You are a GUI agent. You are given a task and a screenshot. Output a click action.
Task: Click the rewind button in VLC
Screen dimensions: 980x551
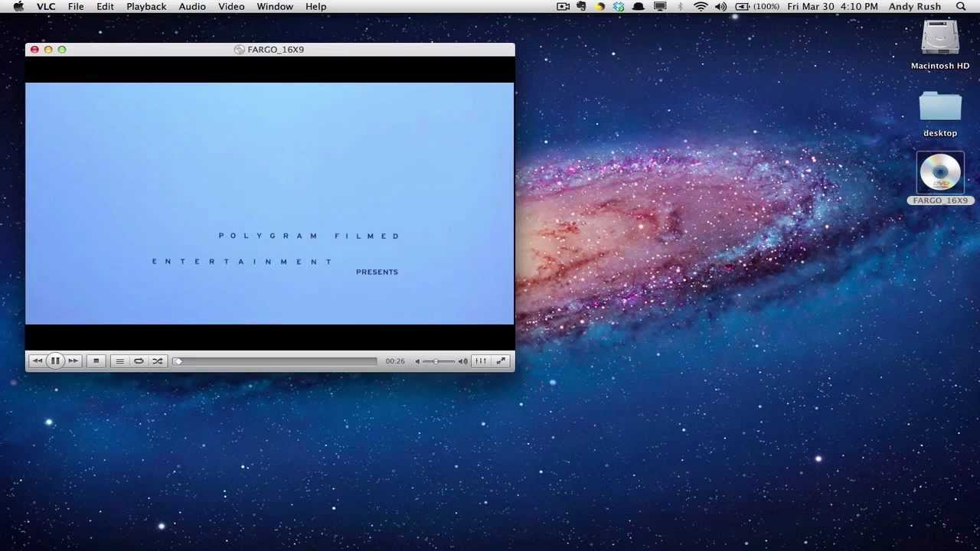[x=37, y=361]
